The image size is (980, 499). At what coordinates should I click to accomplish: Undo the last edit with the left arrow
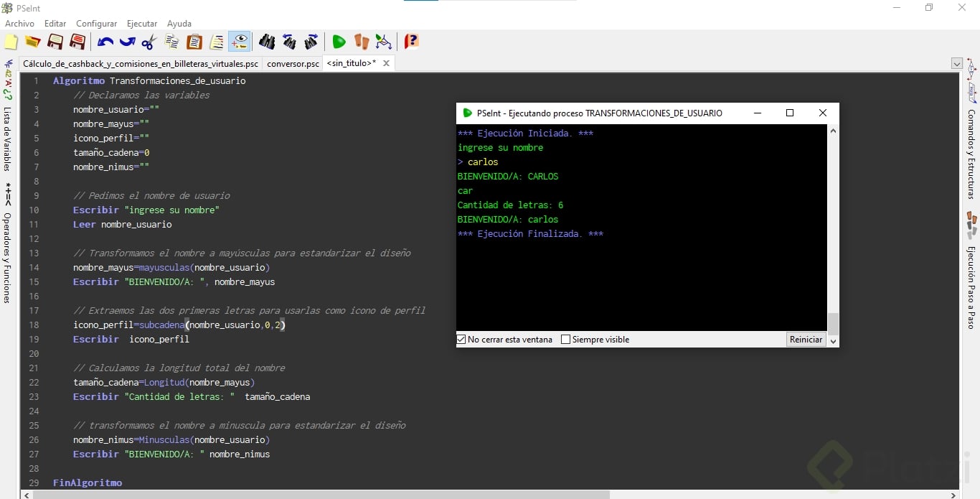pos(105,42)
